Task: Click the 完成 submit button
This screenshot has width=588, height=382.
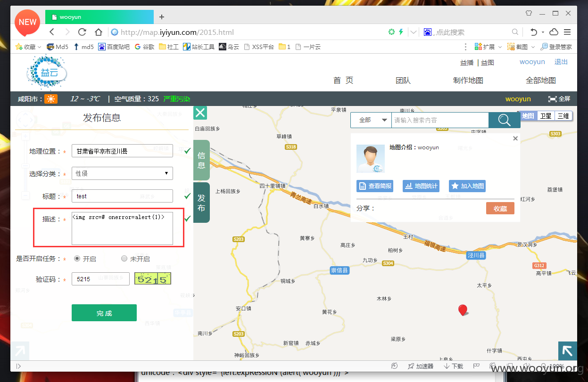Action: click(x=104, y=313)
